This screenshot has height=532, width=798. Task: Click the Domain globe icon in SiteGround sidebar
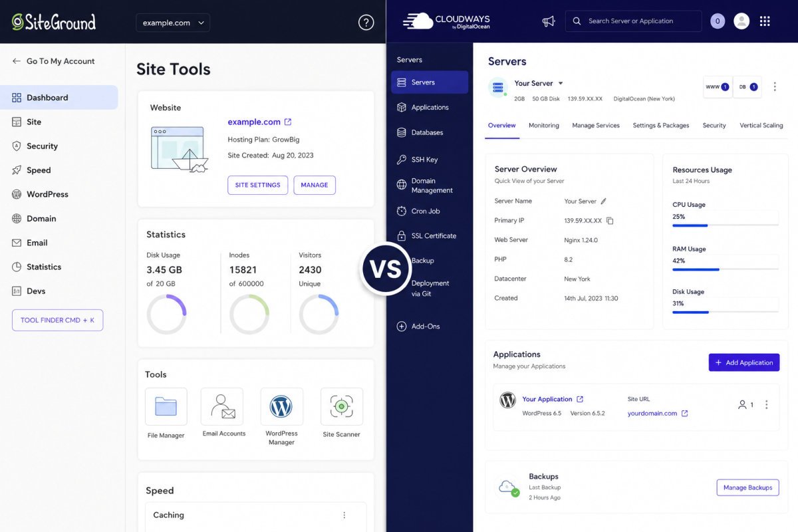pyautogui.click(x=17, y=218)
